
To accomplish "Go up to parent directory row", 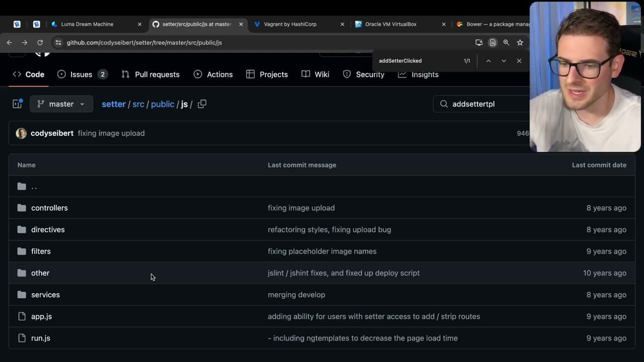I will (322, 187).
